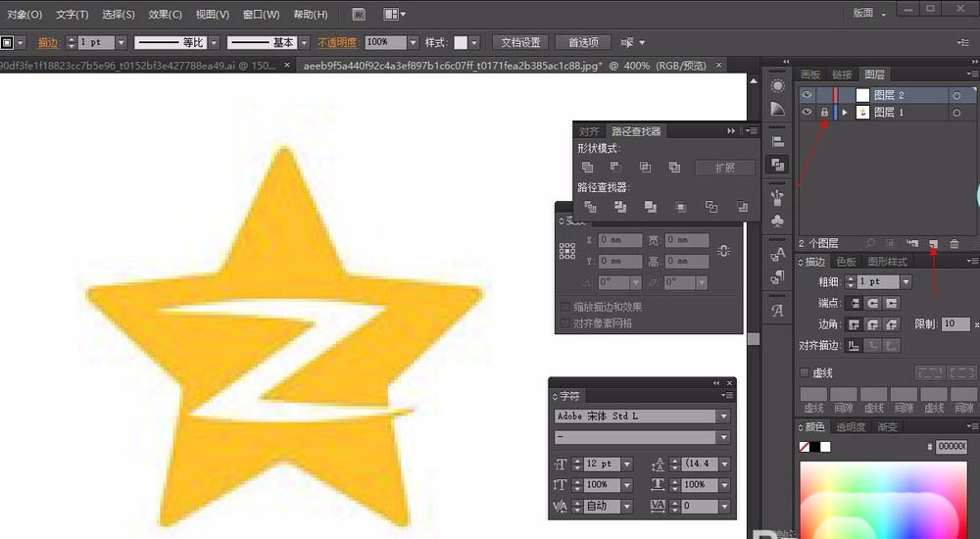Open the Adobe 宋体 Std L font dropdown
Screen dimensions: 980x539
tap(724, 416)
